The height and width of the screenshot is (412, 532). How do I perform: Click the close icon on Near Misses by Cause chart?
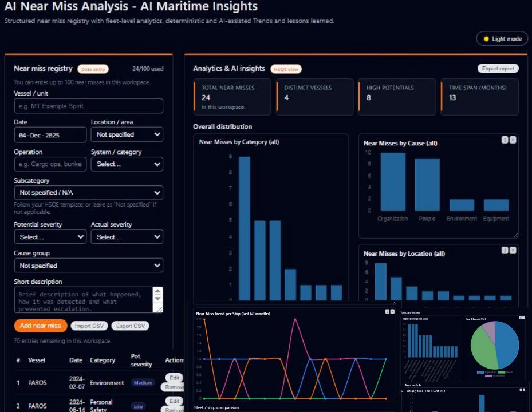point(513,138)
